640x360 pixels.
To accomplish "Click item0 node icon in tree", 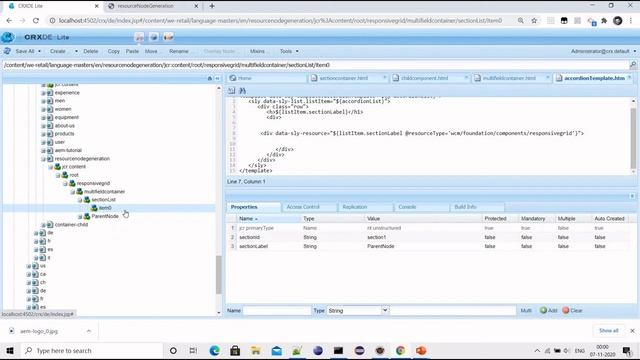I will click(x=94, y=208).
